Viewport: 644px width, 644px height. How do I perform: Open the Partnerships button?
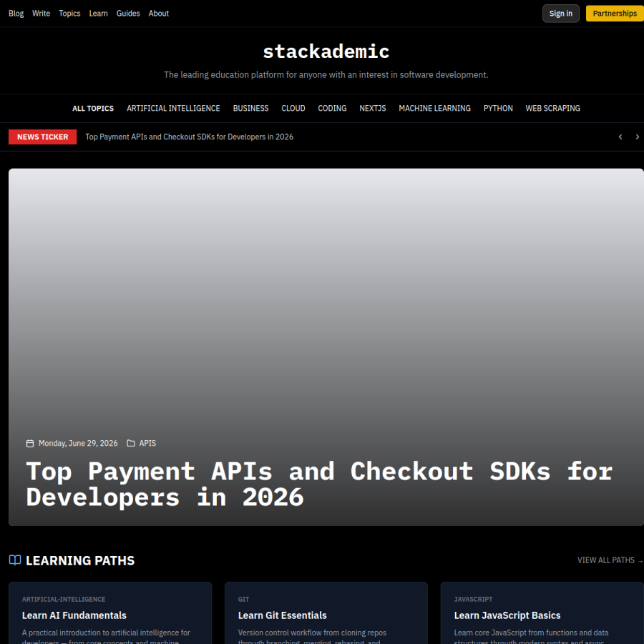click(615, 14)
